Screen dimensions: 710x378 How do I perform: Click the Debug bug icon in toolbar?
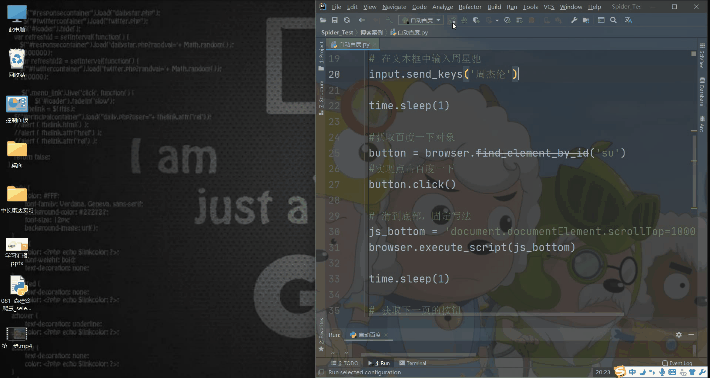tap(464, 20)
